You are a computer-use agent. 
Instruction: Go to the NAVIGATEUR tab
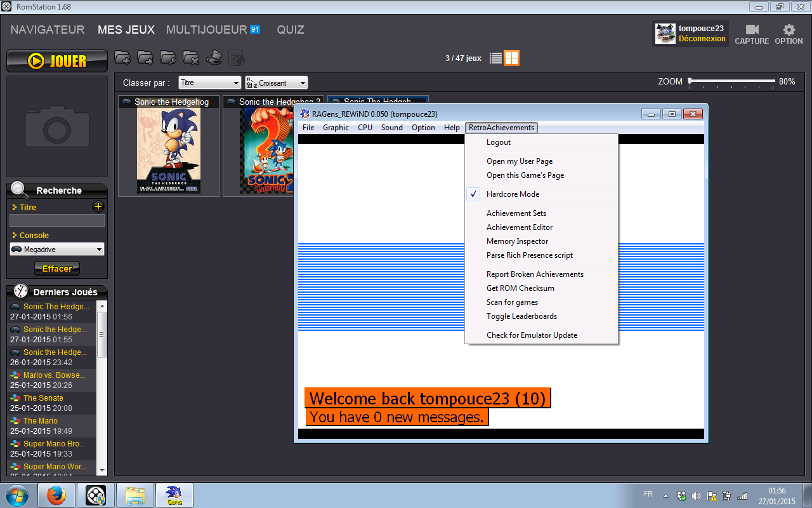[48, 30]
